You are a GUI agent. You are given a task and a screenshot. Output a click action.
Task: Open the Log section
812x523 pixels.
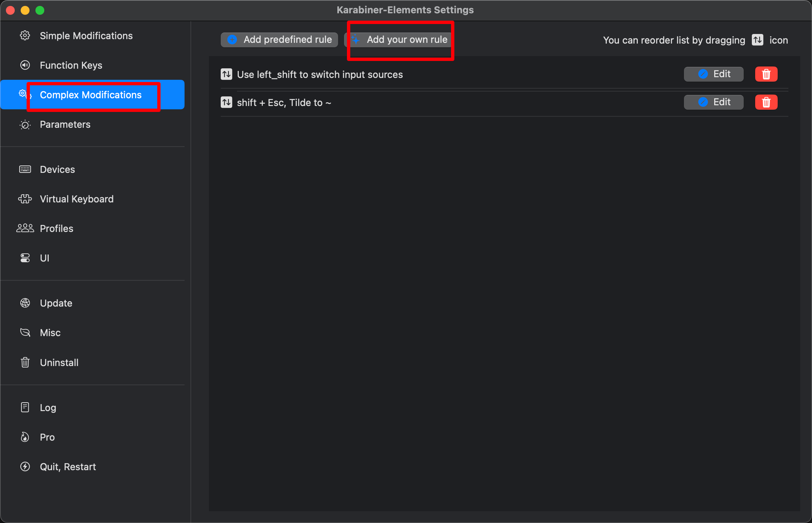[48, 408]
